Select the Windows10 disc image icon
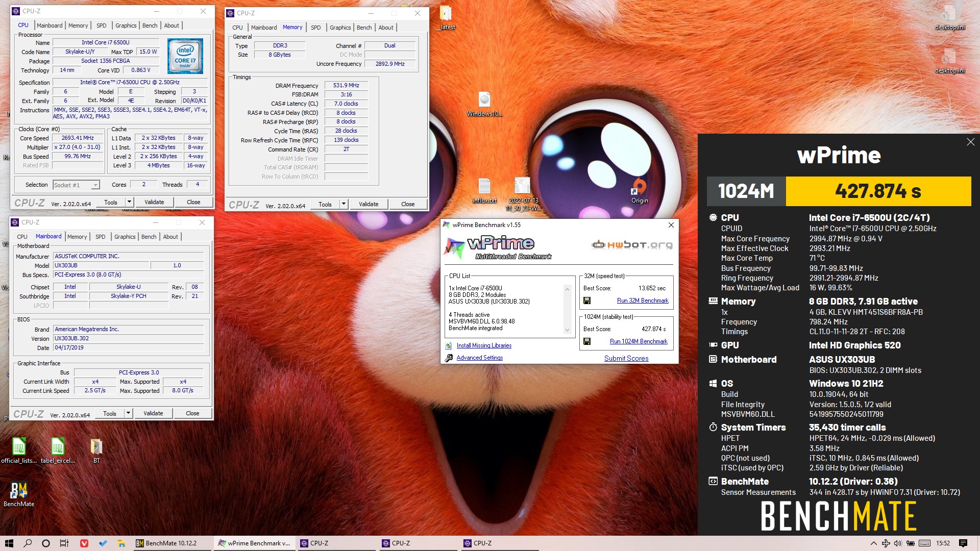Viewport: 980px width, 551px height. pyautogui.click(x=484, y=104)
